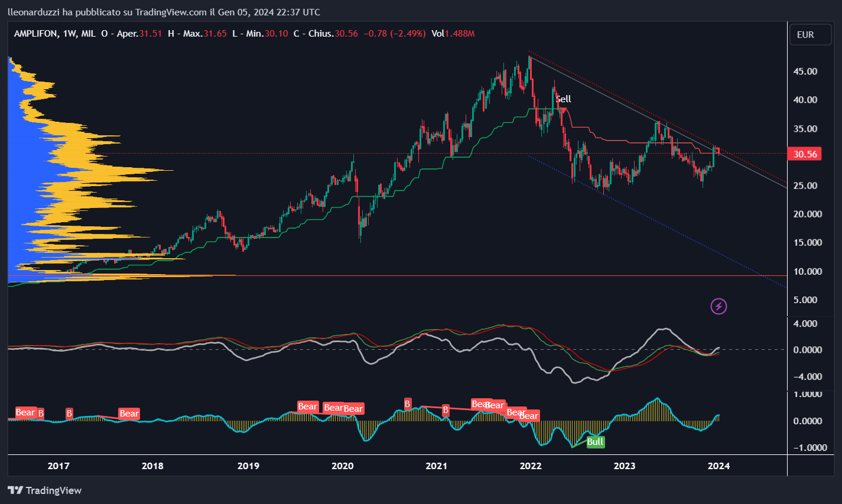
Task: Click the 4.000 indicator axis label
Action: click(805, 324)
